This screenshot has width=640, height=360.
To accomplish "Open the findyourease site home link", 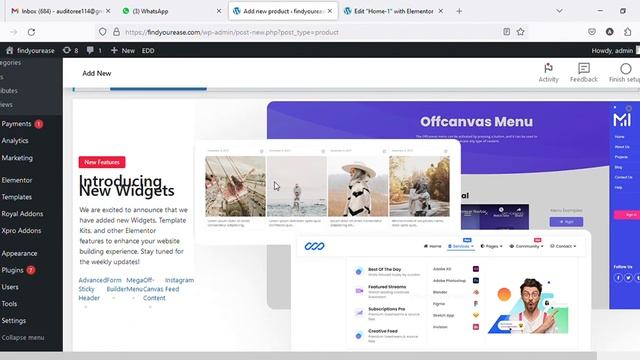I will click(30, 51).
